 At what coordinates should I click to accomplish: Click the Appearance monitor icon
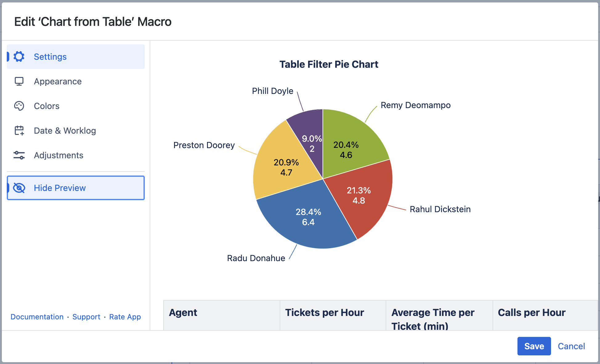tap(19, 81)
